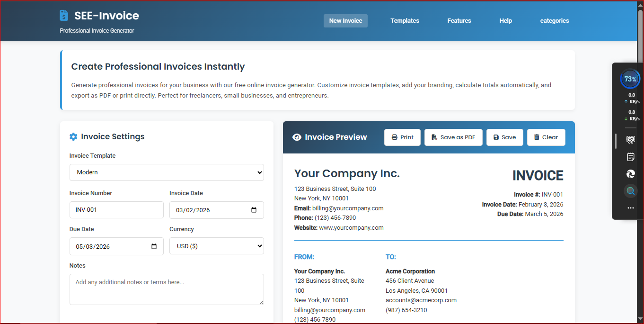Click the SEE-Invoice logo icon
The width and height of the screenshot is (644, 324).
tap(64, 16)
